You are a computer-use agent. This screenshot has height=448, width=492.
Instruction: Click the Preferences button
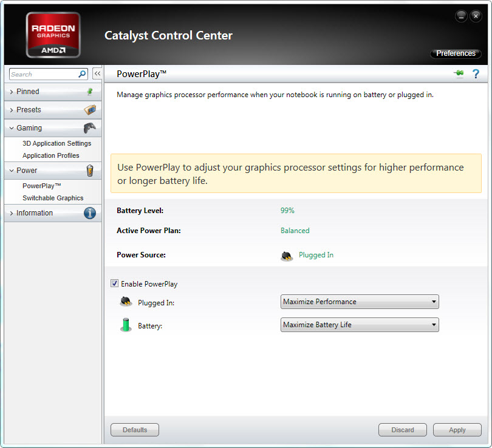[x=456, y=53]
